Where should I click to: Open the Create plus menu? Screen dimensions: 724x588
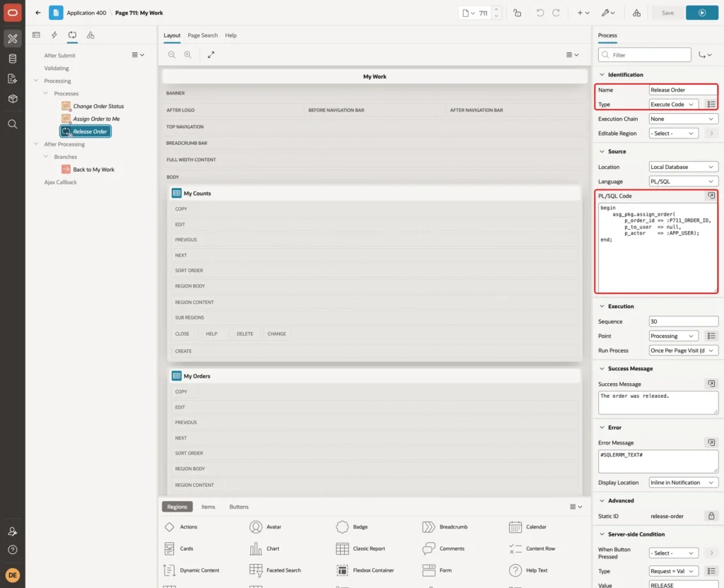(x=583, y=13)
